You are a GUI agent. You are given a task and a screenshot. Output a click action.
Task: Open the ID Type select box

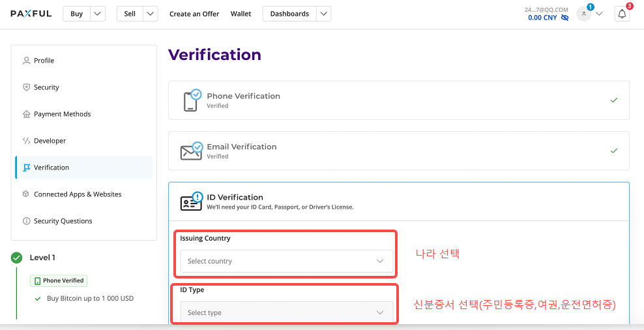tap(287, 312)
